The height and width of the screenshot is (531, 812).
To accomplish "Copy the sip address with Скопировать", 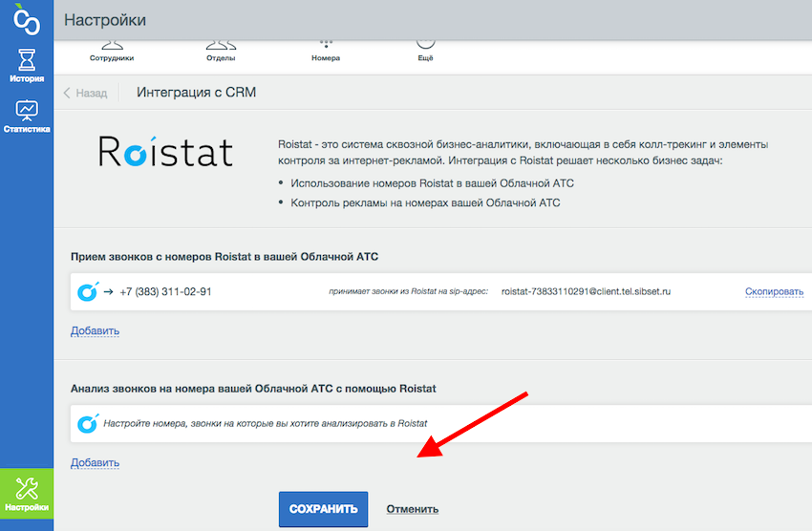I will tap(774, 292).
